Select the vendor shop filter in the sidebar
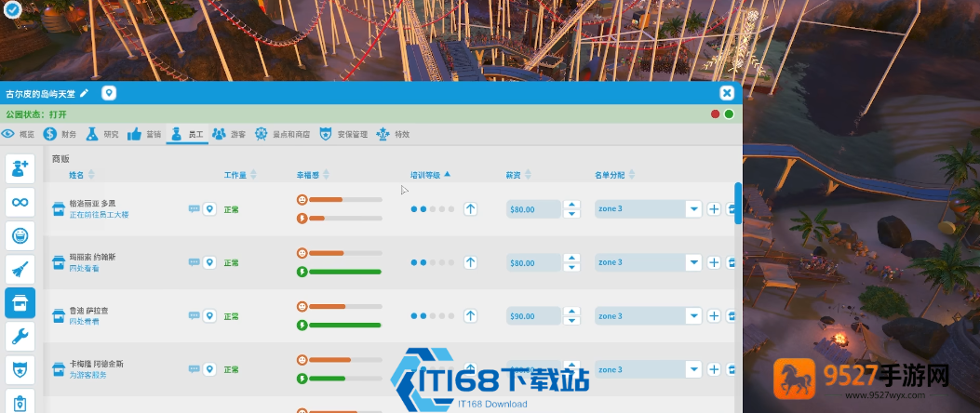Image resolution: width=980 pixels, height=413 pixels. (20, 303)
